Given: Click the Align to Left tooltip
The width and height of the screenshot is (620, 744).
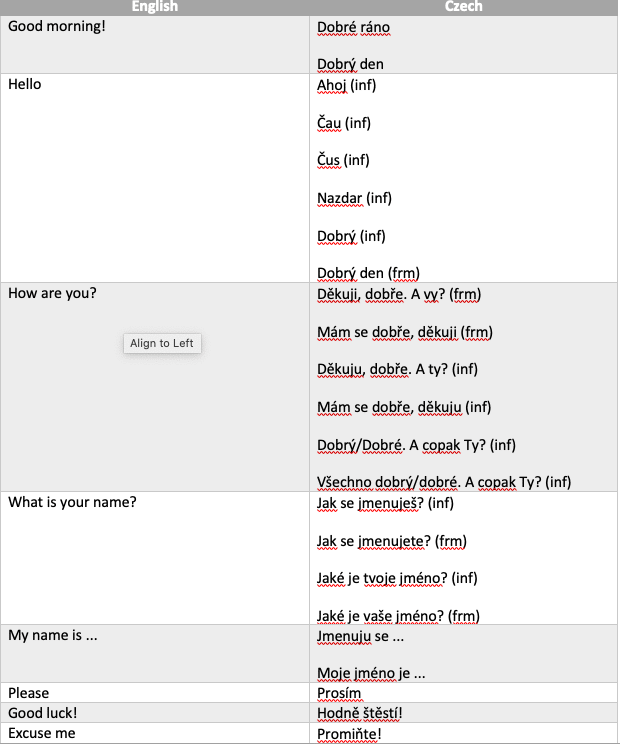Looking at the screenshot, I should (x=162, y=343).
